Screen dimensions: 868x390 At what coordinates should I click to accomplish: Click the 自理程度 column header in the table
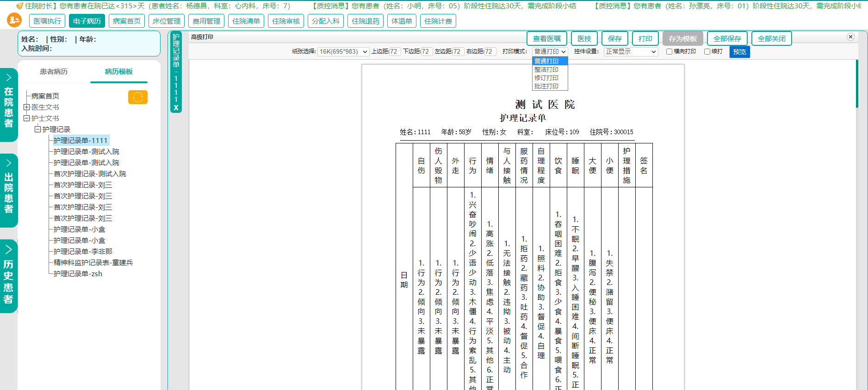[x=541, y=166]
